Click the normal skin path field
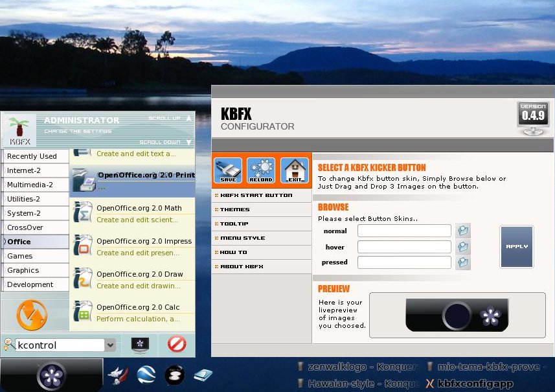This screenshot has width=555, height=392. [x=404, y=231]
